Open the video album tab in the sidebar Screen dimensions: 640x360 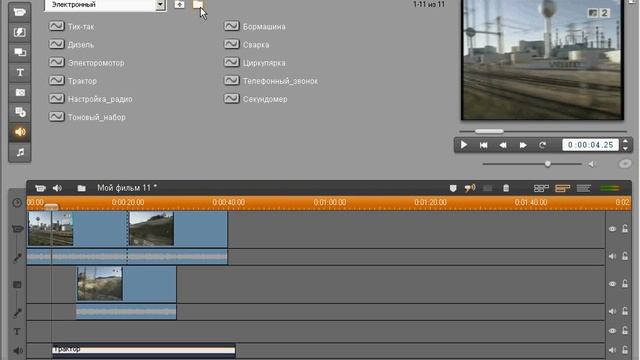pyautogui.click(x=20, y=12)
